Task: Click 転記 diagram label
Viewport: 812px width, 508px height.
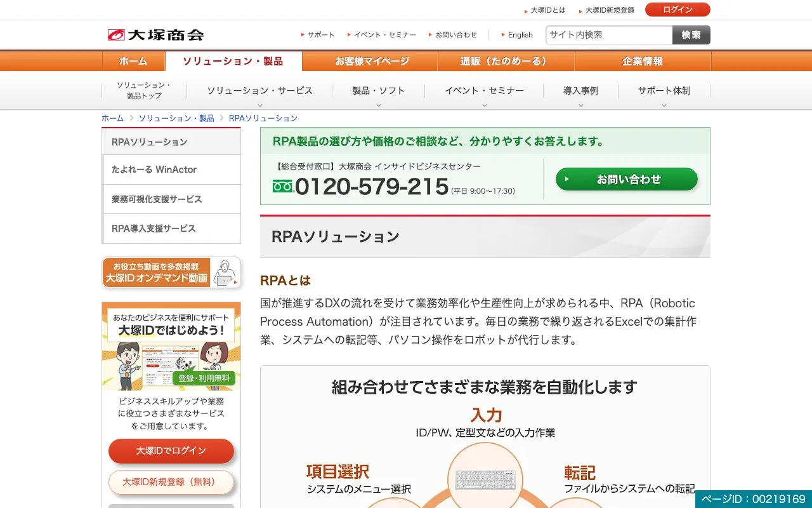Action: (x=580, y=473)
